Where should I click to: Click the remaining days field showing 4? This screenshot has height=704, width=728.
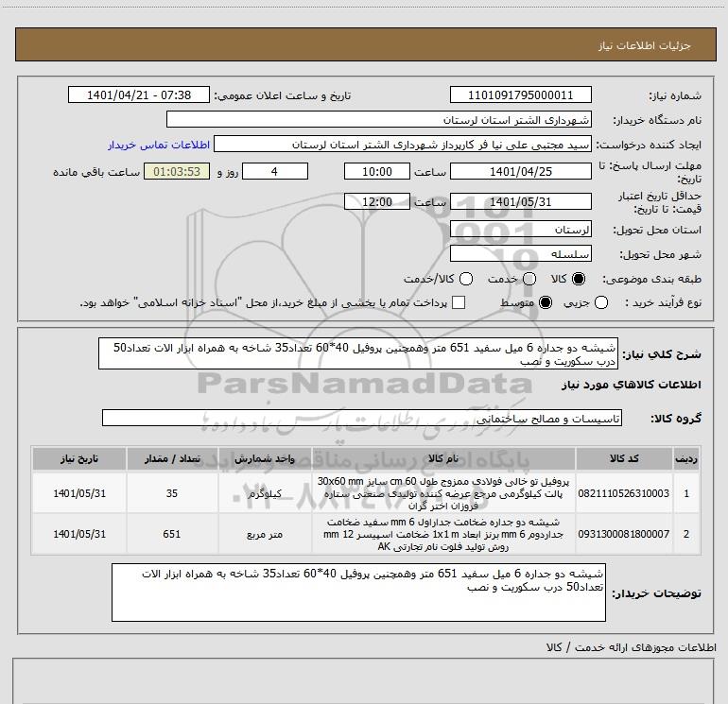275,171
